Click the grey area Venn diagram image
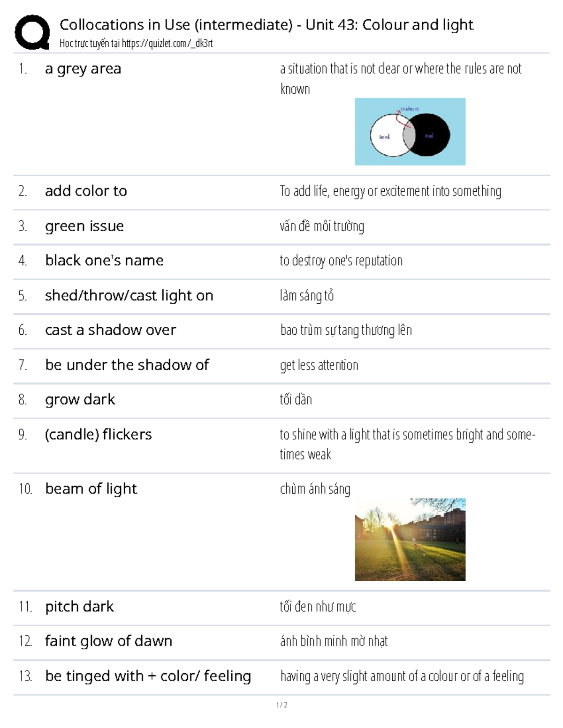563x728 pixels. 410,132
